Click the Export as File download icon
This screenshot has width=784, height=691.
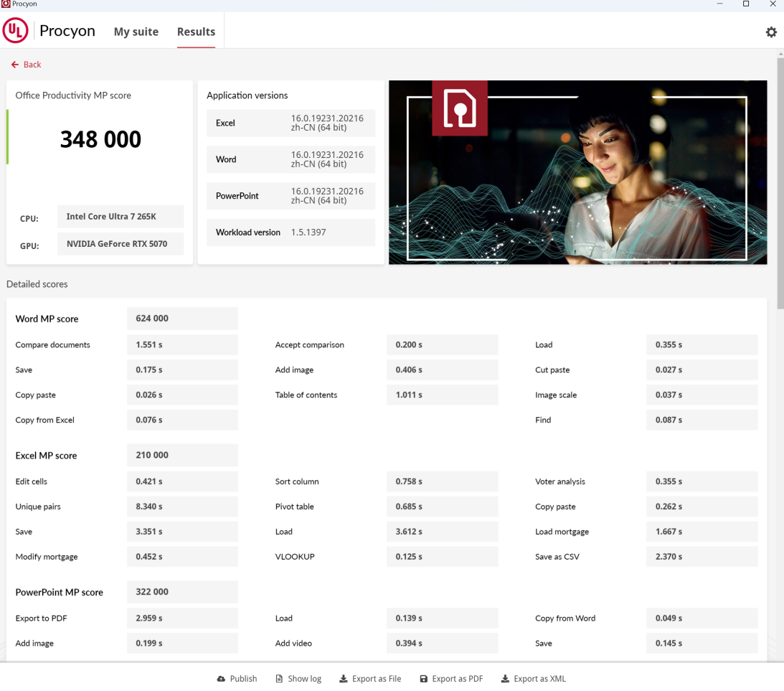pyautogui.click(x=344, y=679)
